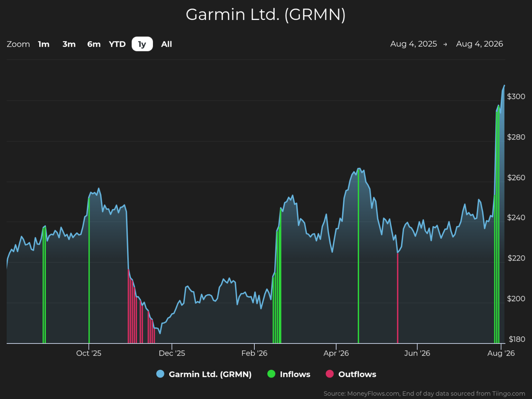
Task: Select the YTD zoom range
Action: click(117, 44)
